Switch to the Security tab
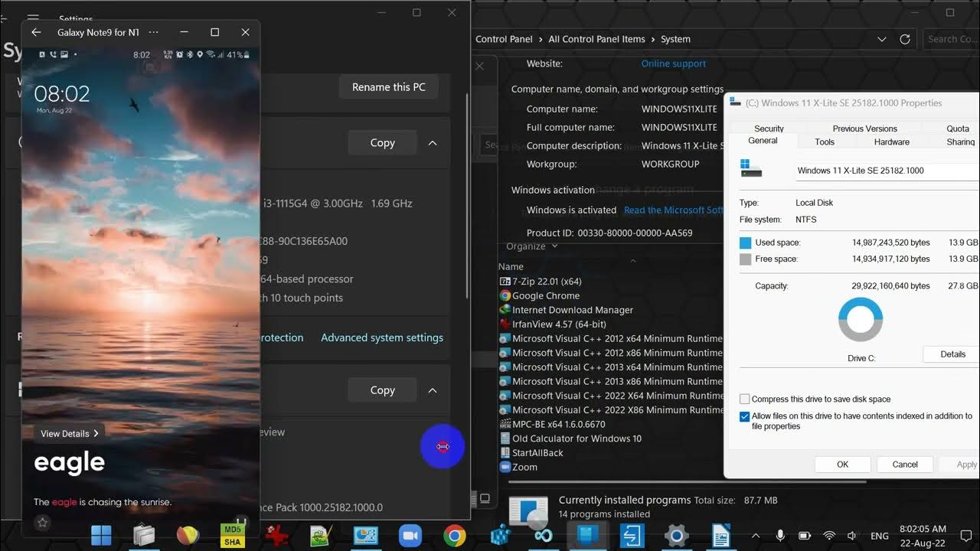The width and height of the screenshot is (980, 551). 769,129
